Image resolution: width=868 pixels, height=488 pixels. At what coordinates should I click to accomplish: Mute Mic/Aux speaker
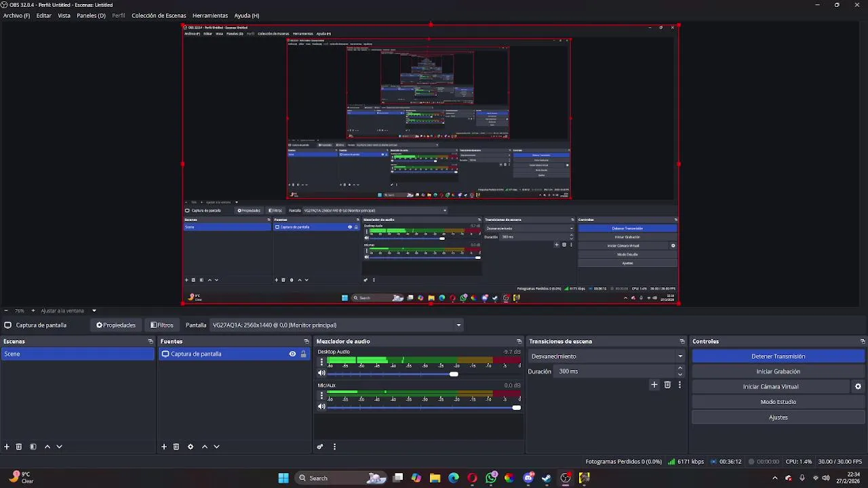tap(321, 407)
